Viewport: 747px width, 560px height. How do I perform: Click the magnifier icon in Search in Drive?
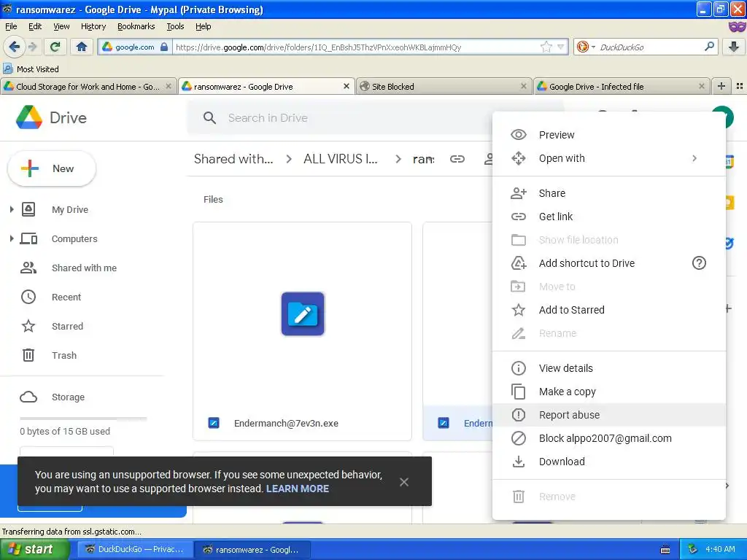click(209, 117)
